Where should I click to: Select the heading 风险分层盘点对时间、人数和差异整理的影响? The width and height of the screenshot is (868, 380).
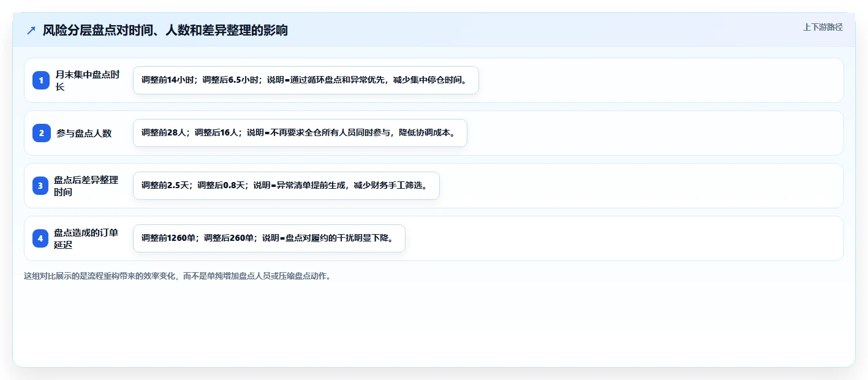(165, 31)
